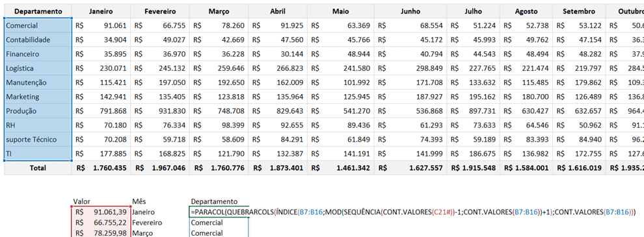The image size is (644, 237).
Task: Click the Valor header below the table
Action: tap(81, 201)
